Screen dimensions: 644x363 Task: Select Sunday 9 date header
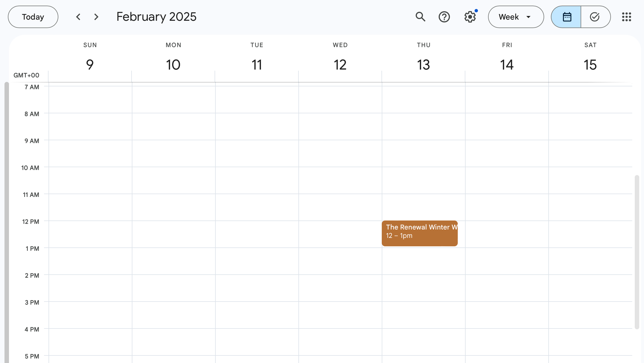(x=90, y=65)
